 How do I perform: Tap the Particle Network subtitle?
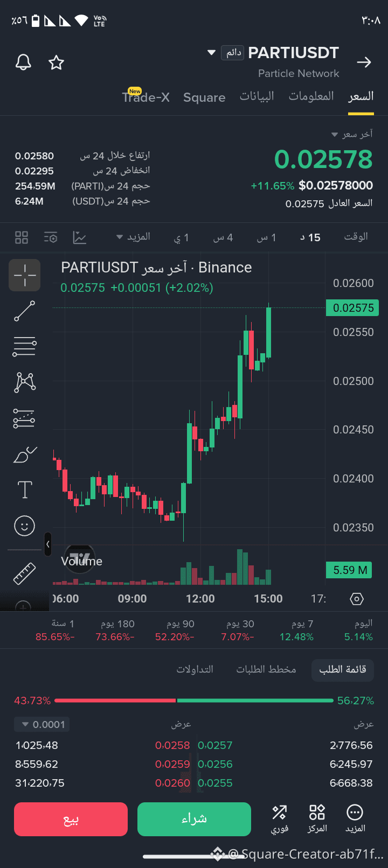pos(299,73)
